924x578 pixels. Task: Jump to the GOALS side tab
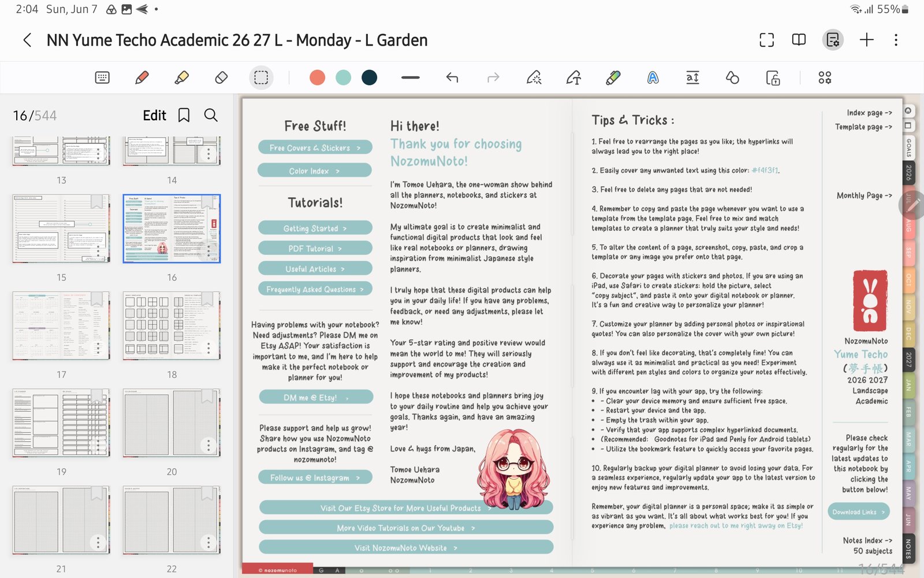[909, 147]
